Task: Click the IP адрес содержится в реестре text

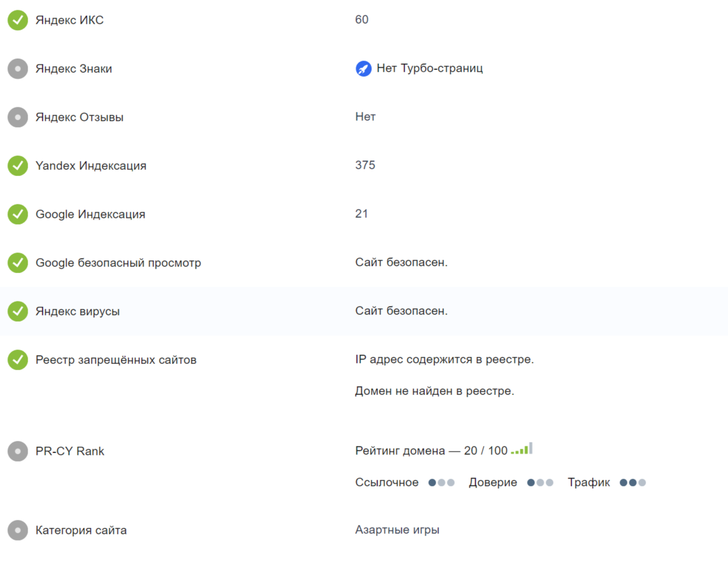Action: (x=445, y=359)
